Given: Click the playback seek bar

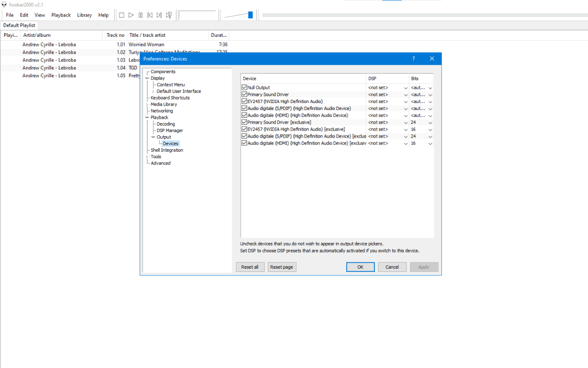Looking at the screenshot, I should pos(424,15).
